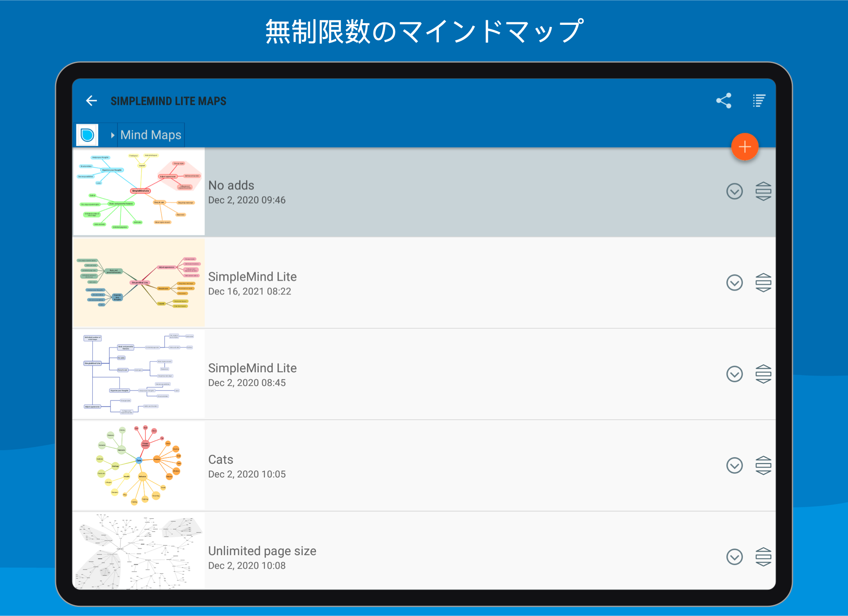Select the "No adds" title text
Image resolution: width=848 pixels, height=616 pixels.
pos(231,185)
